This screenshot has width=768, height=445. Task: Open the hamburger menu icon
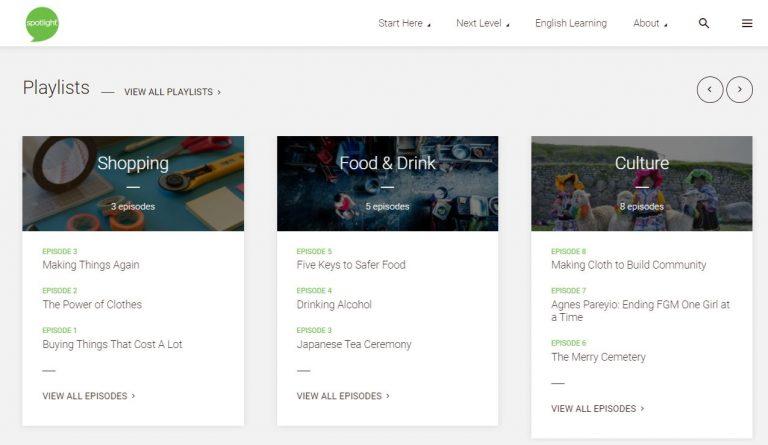pyautogui.click(x=747, y=23)
